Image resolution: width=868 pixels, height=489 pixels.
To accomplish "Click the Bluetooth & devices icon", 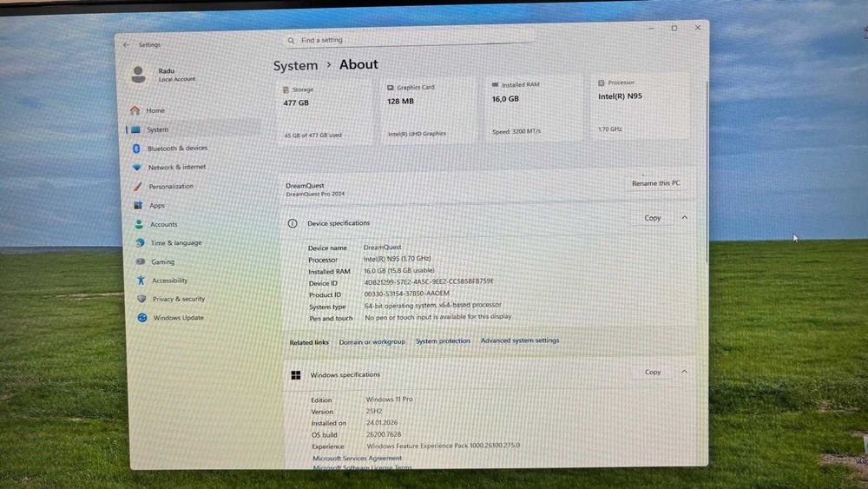I will (x=136, y=148).
